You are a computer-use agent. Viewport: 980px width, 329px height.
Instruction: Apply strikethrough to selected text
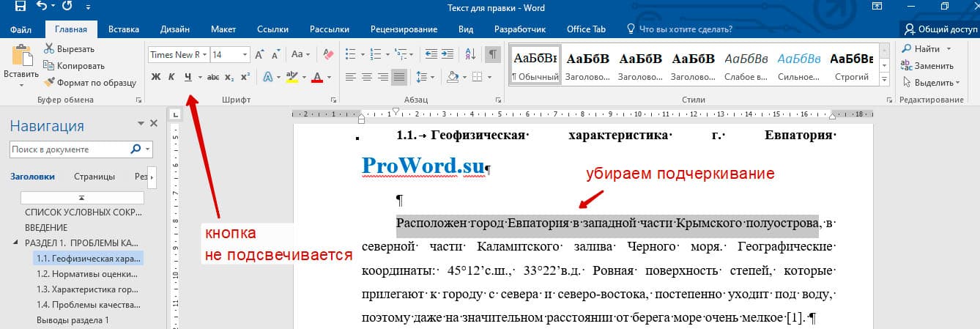213,77
